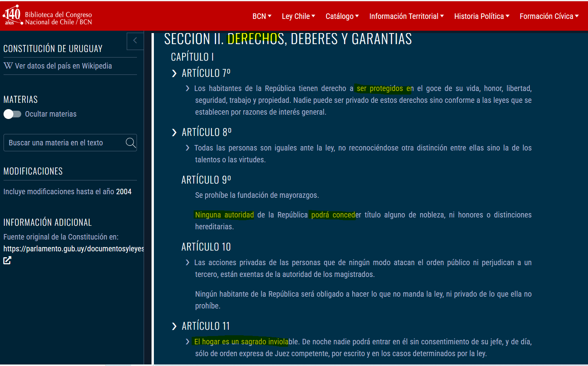Click the MODIFICACIONES heading
Image resolution: width=588 pixels, height=366 pixels.
click(x=33, y=171)
